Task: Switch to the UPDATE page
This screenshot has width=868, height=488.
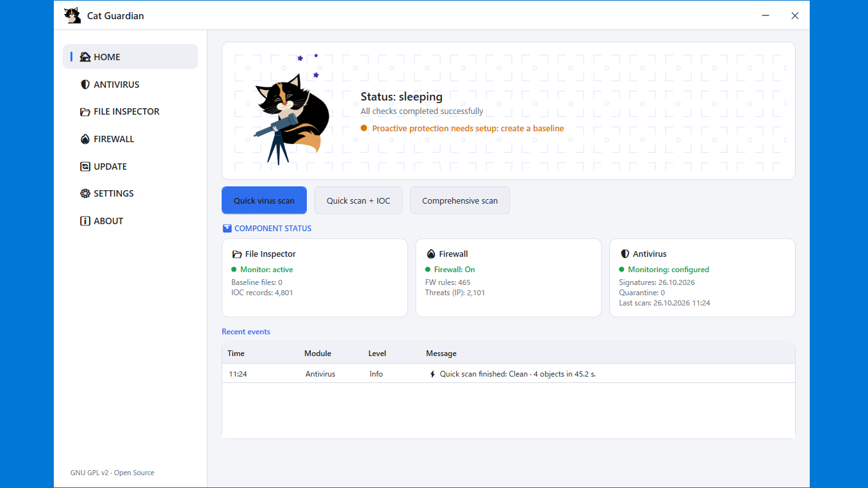Action: click(x=131, y=167)
